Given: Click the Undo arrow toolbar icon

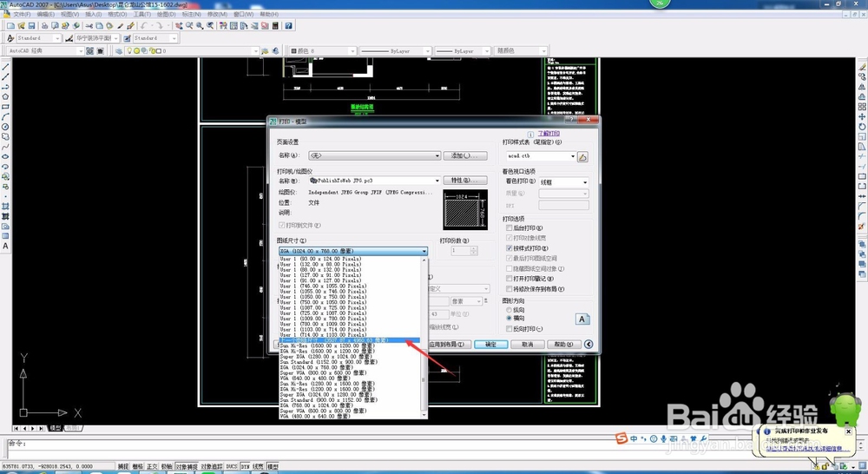Looking at the screenshot, I should click(x=143, y=25).
